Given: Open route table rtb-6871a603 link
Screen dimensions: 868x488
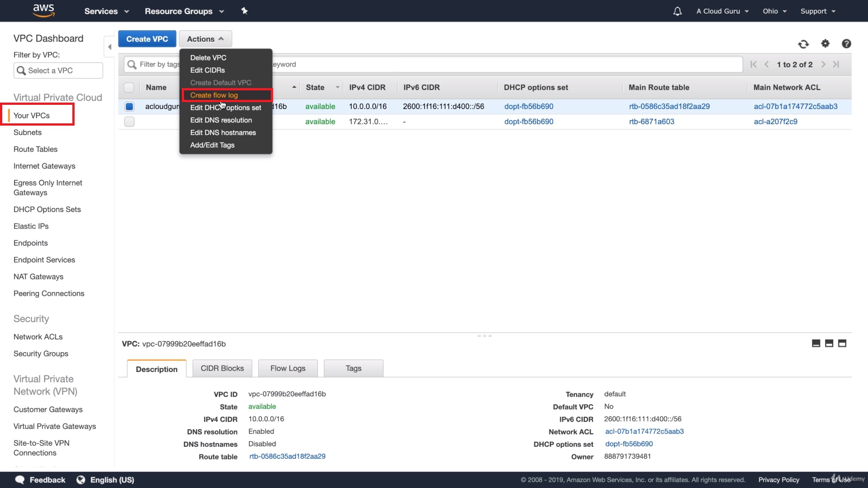Looking at the screenshot, I should 651,122.
